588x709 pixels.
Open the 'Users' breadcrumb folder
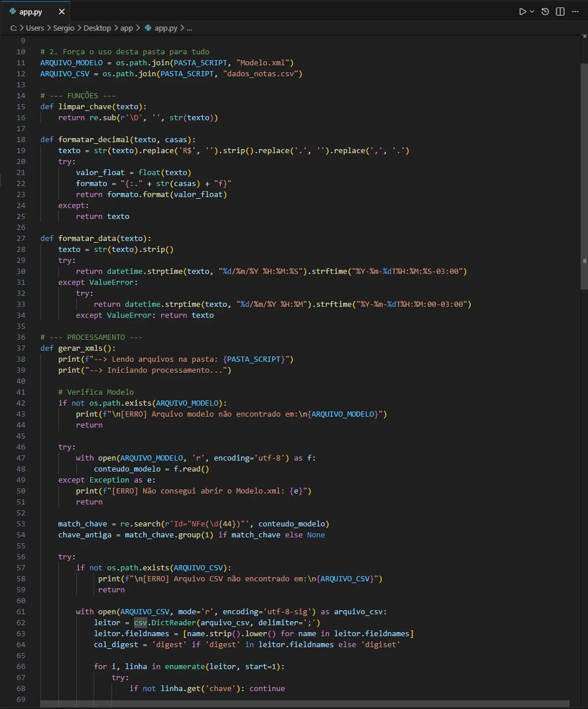pyautogui.click(x=35, y=28)
